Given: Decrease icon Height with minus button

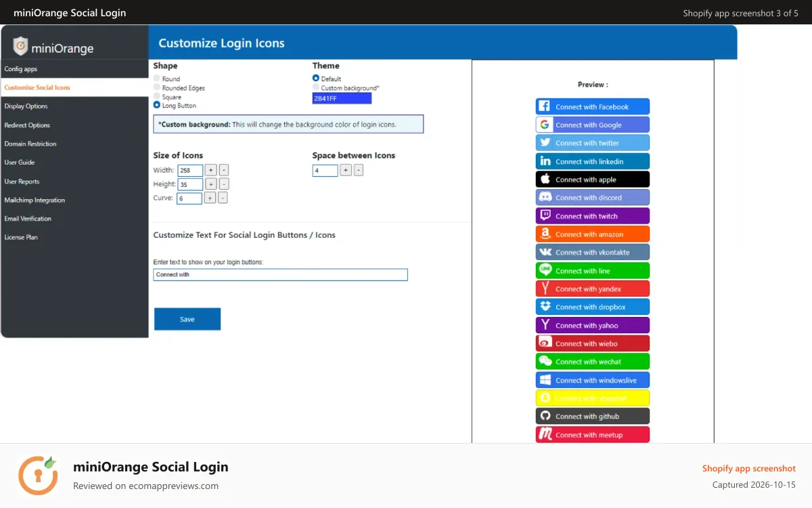Looking at the screenshot, I should click(224, 184).
